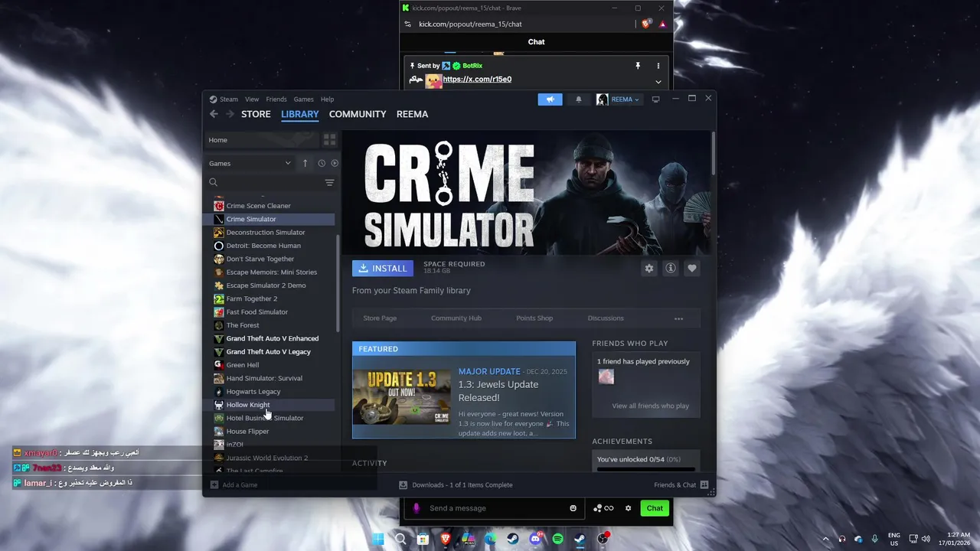Screen dimensions: 980x551
Task: Open the Steam announcements megaphone button
Action: coord(550,99)
